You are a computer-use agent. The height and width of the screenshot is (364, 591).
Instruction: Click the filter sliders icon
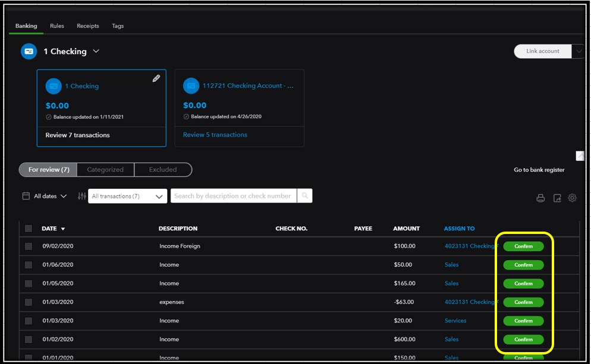tap(82, 196)
